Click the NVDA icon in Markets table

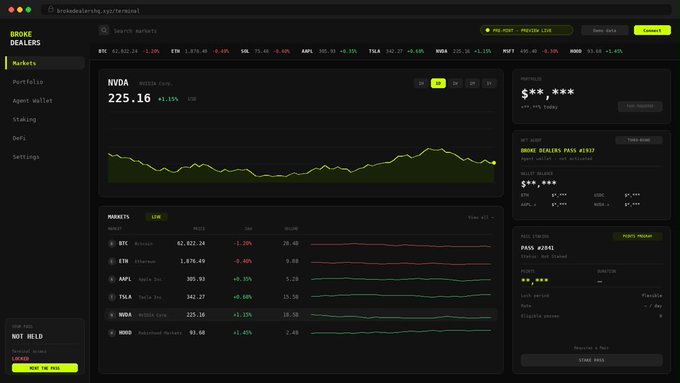pyautogui.click(x=111, y=315)
